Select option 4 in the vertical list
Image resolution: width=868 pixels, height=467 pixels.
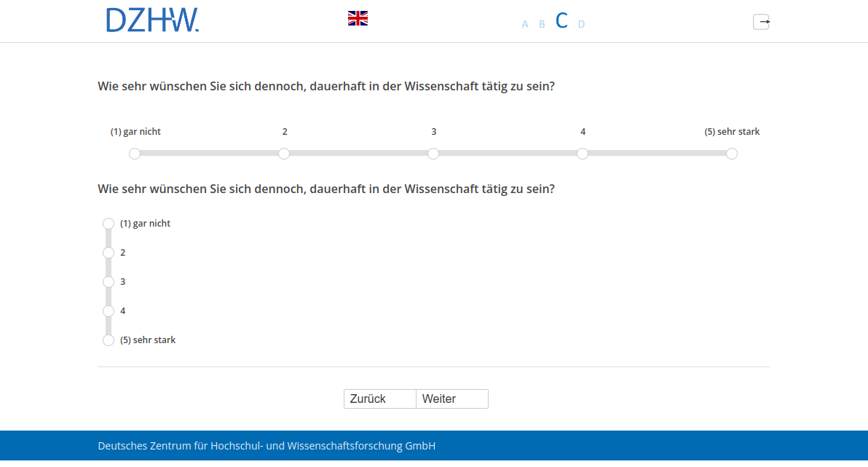[108, 311]
